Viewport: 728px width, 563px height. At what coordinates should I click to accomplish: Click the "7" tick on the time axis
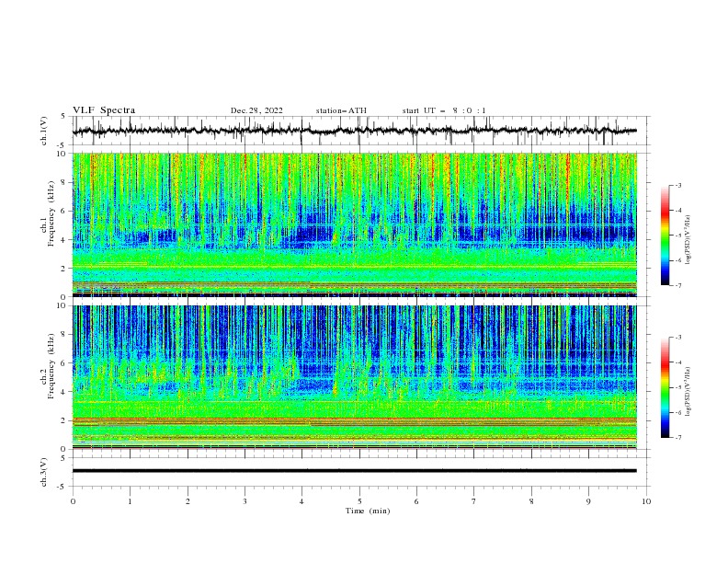pos(474,501)
